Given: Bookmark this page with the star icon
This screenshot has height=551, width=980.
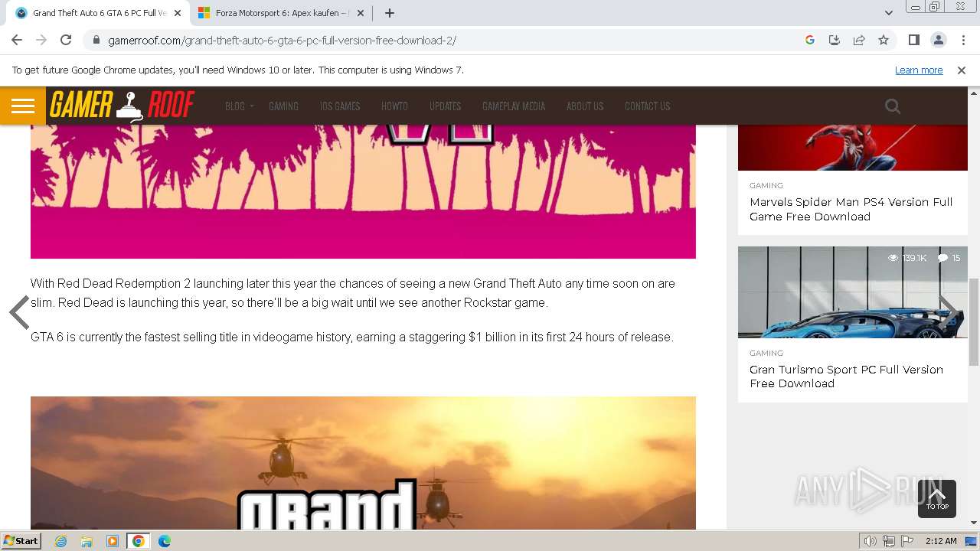Looking at the screenshot, I should click(884, 40).
